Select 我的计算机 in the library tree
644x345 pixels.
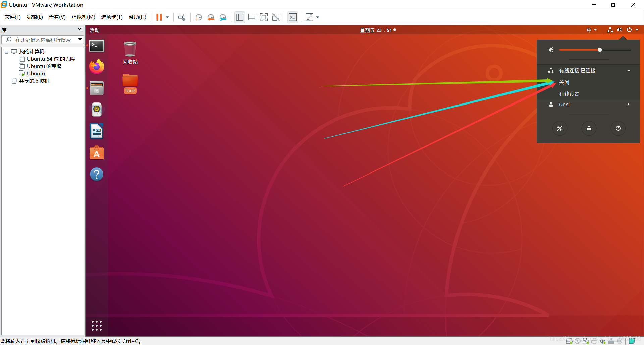[32, 52]
